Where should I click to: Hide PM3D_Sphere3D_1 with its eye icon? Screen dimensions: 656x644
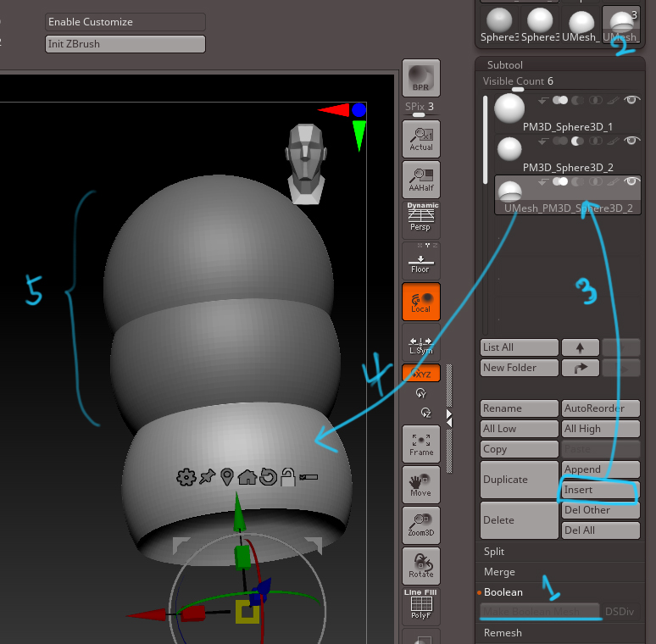[x=631, y=100]
